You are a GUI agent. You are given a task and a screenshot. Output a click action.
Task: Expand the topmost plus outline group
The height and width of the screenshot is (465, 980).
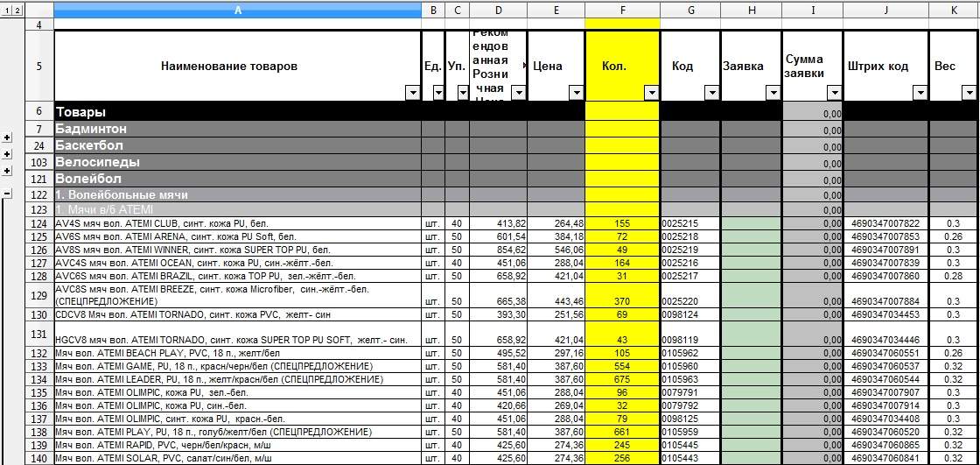coord(8,137)
